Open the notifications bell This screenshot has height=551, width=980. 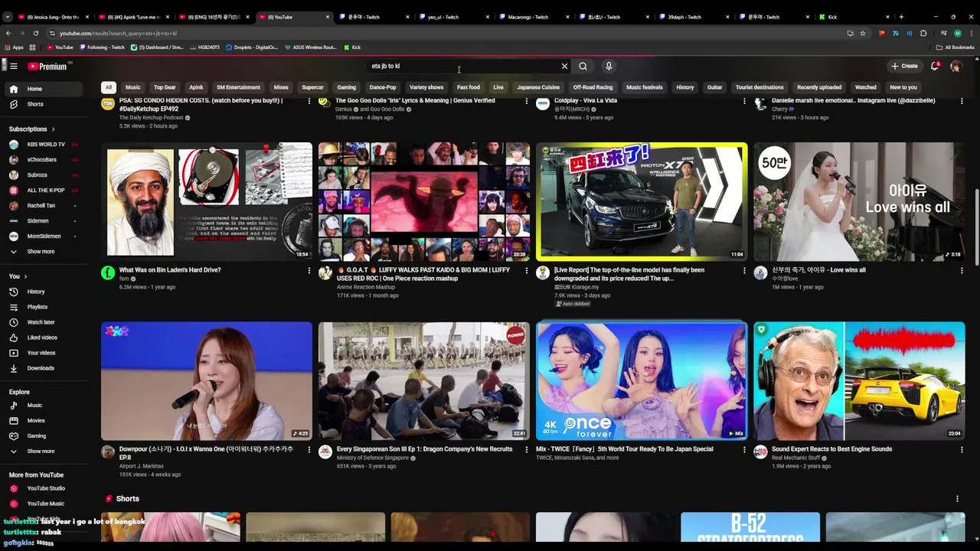[935, 66]
